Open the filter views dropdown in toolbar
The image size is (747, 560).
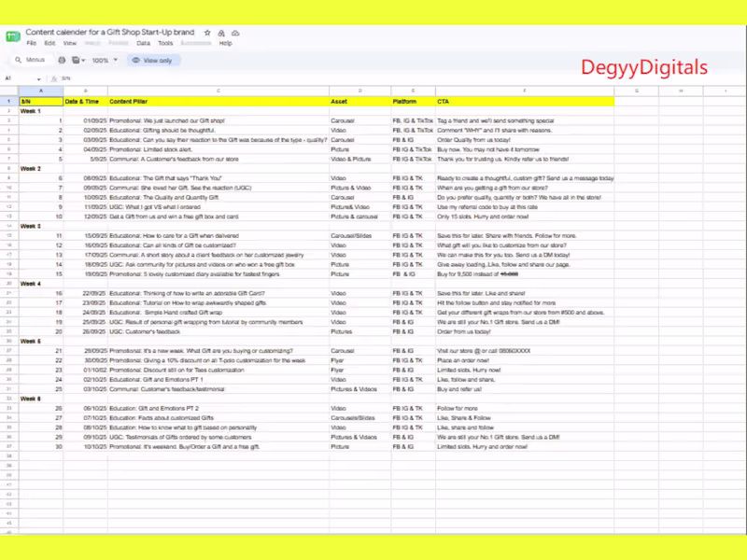(78, 60)
